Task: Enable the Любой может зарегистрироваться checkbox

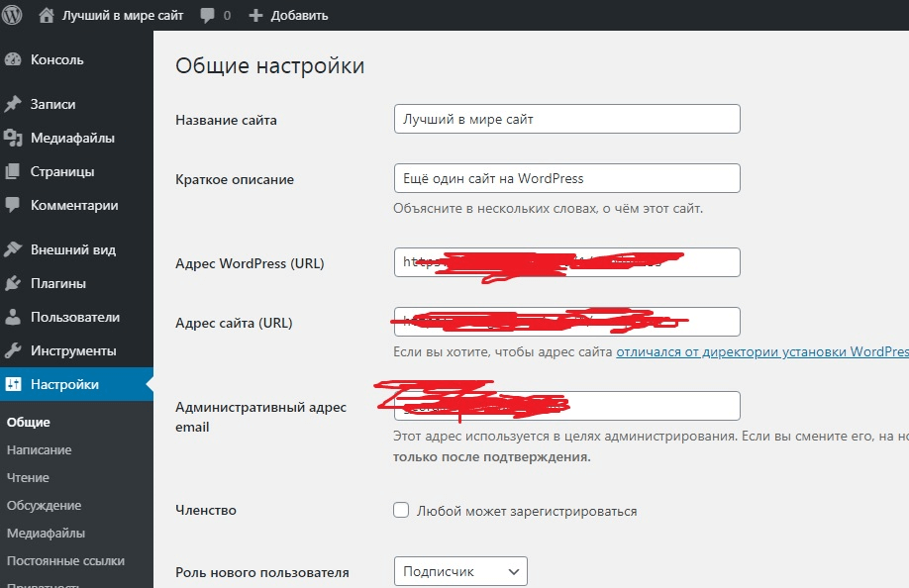Action: point(401,511)
